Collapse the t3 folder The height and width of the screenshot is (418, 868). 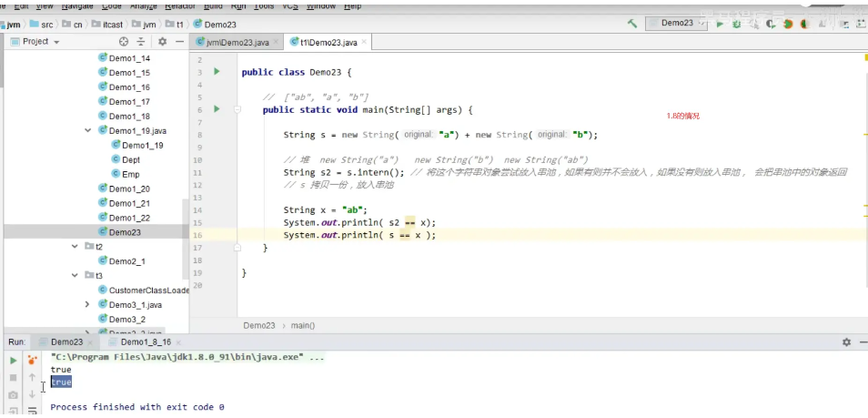point(75,275)
